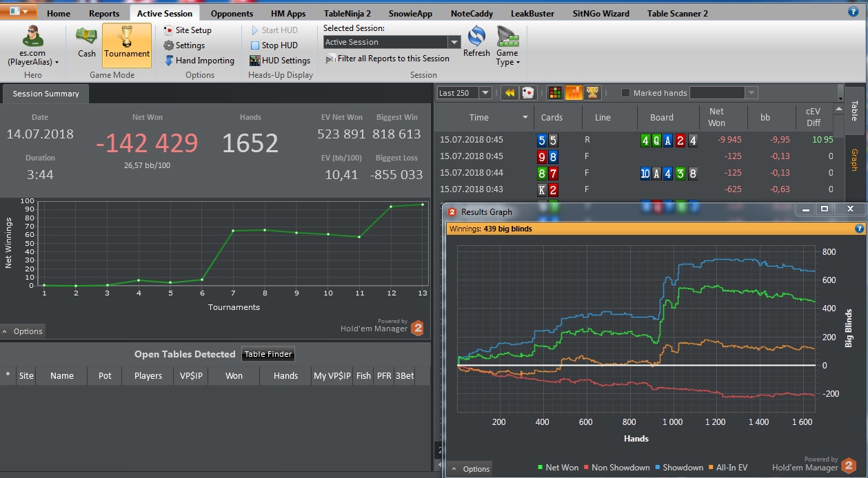This screenshot has width=868, height=478.
Task: Click the trophy icon in hands toolbar
Action: click(x=592, y=93)
